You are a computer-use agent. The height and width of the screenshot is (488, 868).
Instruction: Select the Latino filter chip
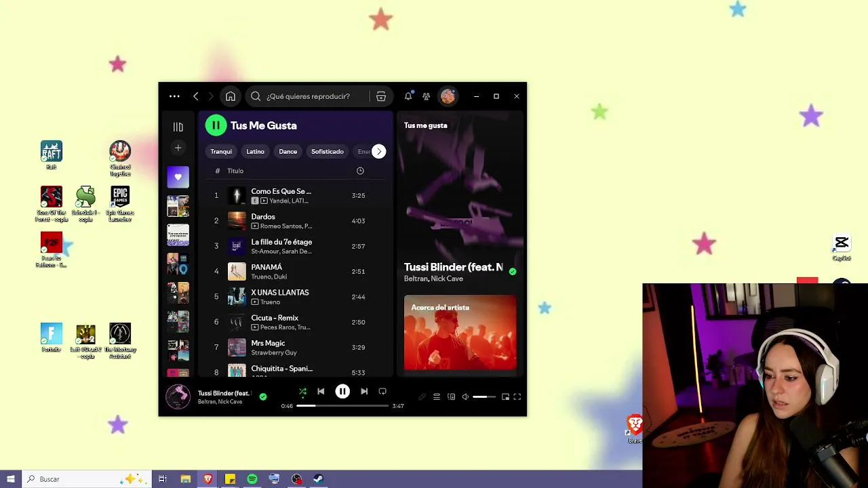(255, 151)
